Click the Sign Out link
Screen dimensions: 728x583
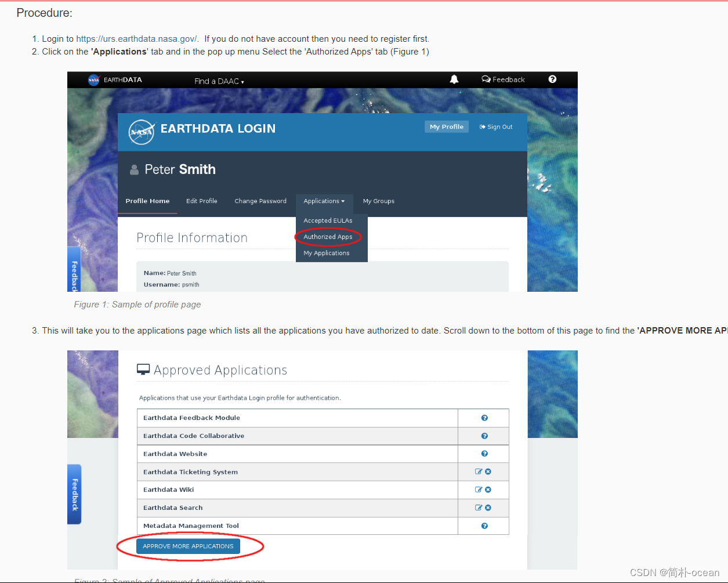tap(496, 127)
